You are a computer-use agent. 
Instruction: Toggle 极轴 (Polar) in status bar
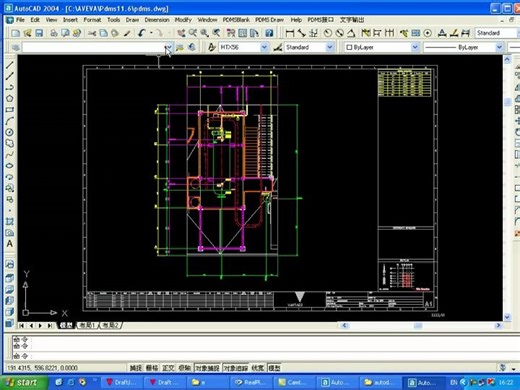184,368
